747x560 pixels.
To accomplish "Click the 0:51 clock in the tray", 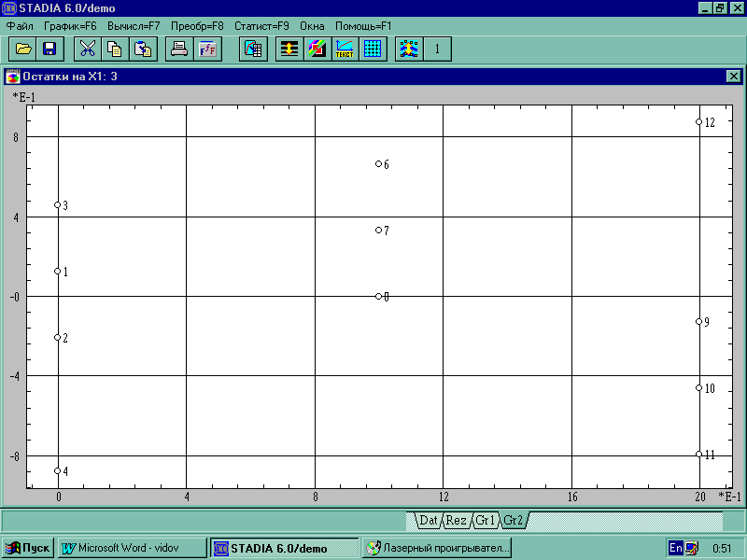I will click(x=722, y=549).
